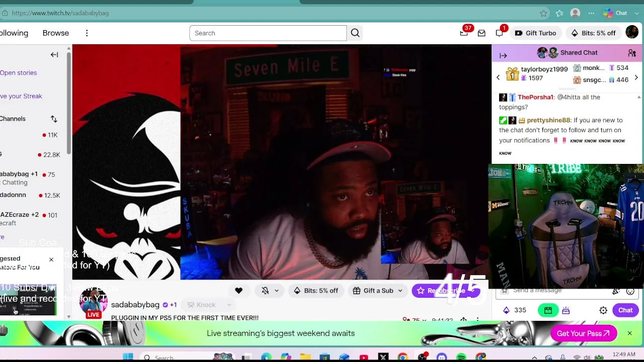Open the browser profile icon
Image resolution: width=644 pixels, height=362 pixels.
(575, 13)
